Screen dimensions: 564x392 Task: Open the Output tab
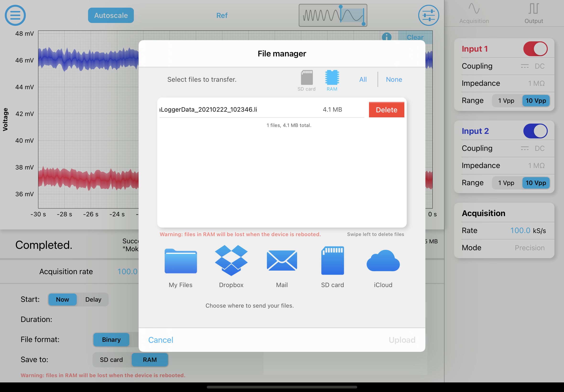pyautogui.click(x=534, y=13)
